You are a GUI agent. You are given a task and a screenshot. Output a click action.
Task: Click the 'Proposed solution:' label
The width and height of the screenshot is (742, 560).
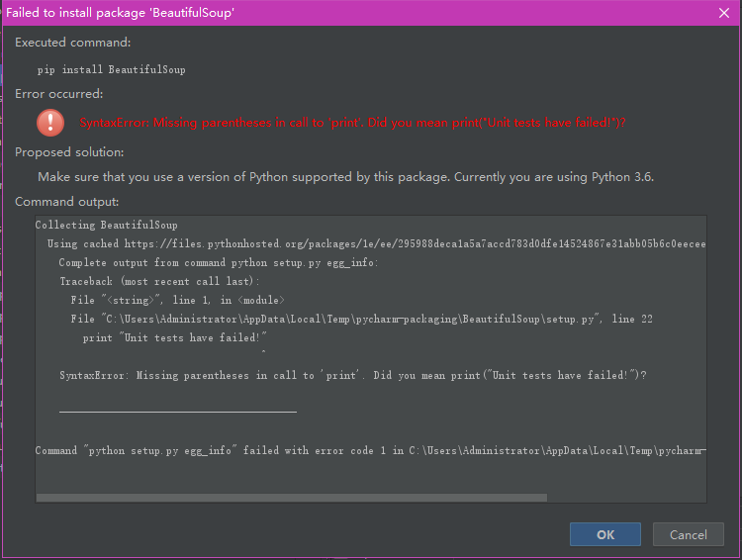click(x=69, y=152)
